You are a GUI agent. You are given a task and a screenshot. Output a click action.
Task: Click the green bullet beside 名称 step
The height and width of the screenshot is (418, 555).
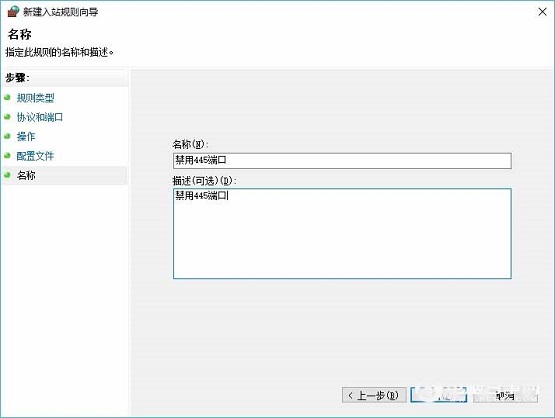(7, 175)
